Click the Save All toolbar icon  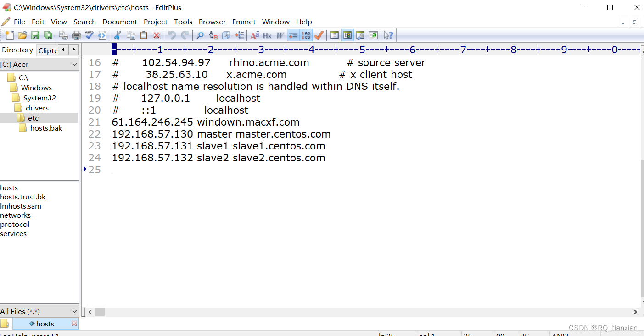[48, 35]
